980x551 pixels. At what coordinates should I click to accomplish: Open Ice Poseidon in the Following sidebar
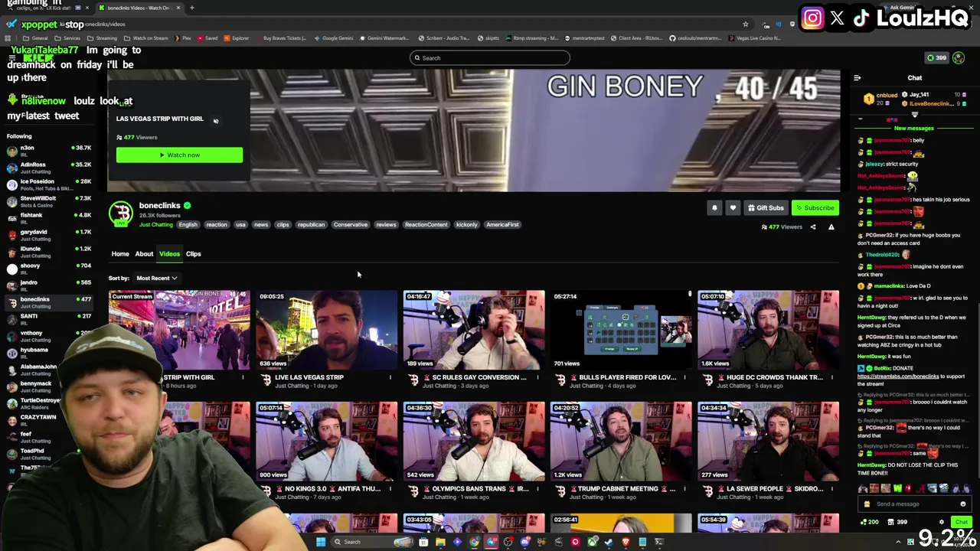tap(49, 184)
